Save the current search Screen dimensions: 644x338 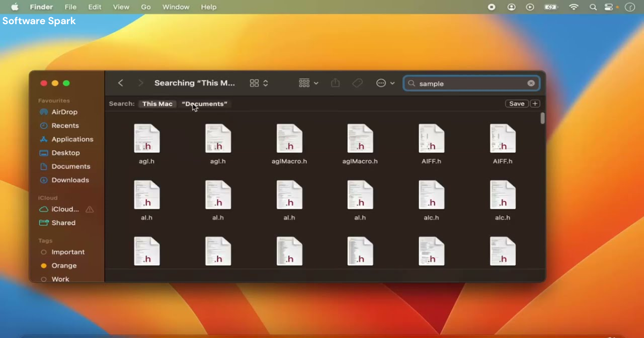point(517,104)
